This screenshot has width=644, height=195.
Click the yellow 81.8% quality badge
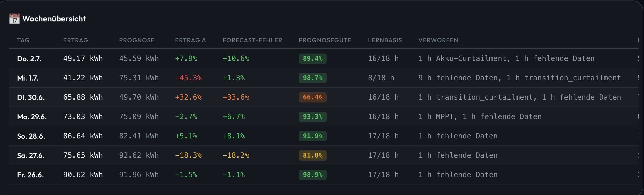pyautogui.click(x=313, y=155)
